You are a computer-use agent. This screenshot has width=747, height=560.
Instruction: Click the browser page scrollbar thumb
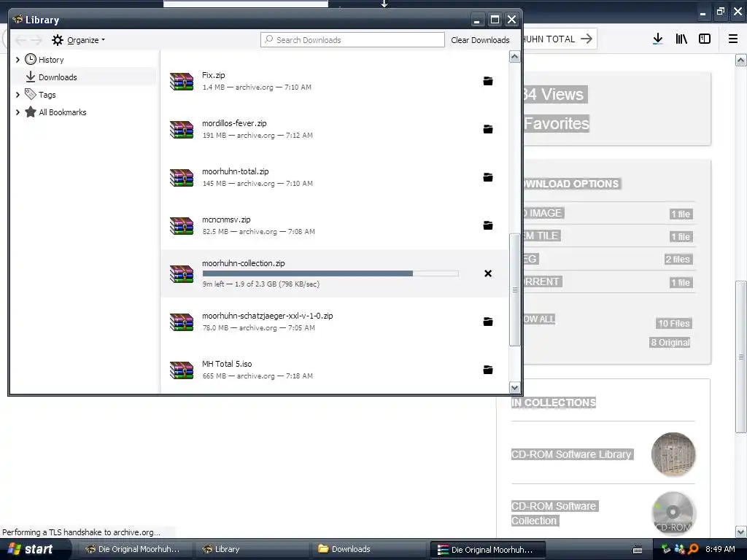tap(741, 357)
